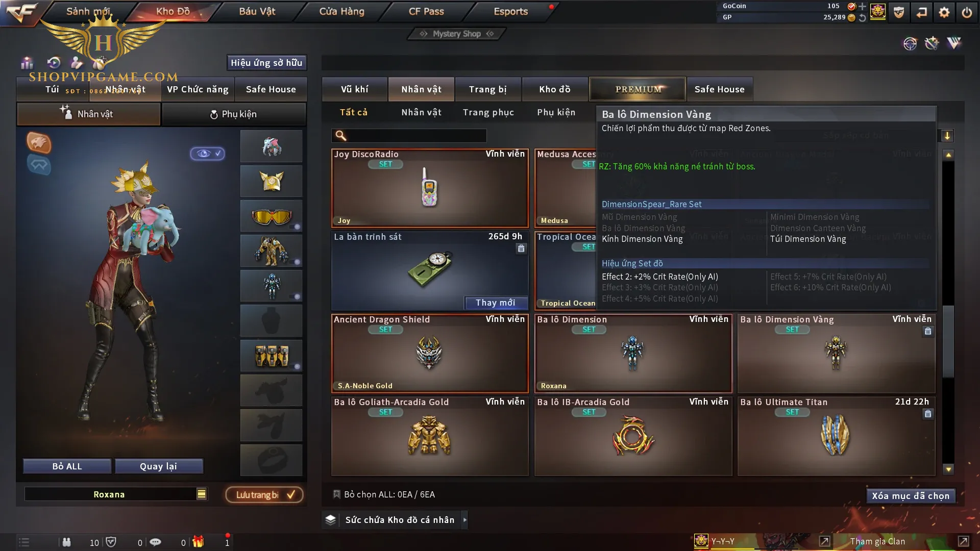Viewport: 980px width, 551px height.
Task: Expand Sức chứa Kho đồ cá nhân arrow
Action: (x=465, y=520)
